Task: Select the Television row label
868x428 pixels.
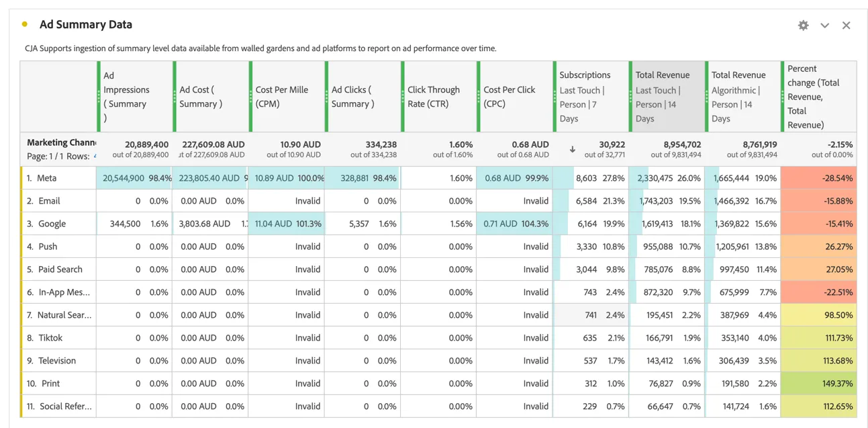Action: 57,361
